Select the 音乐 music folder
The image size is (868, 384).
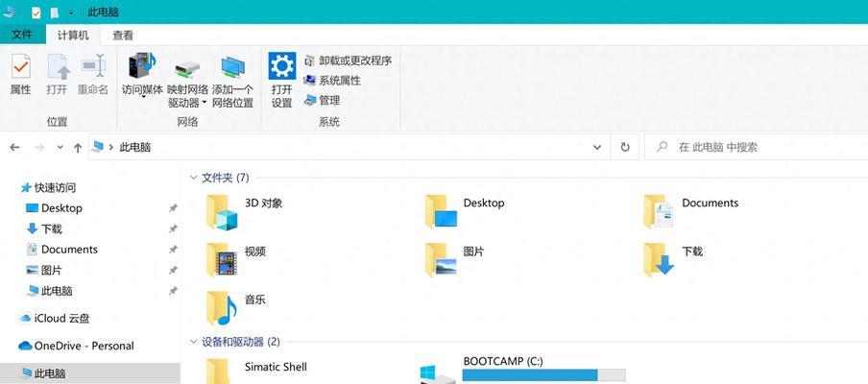point(236,307)
